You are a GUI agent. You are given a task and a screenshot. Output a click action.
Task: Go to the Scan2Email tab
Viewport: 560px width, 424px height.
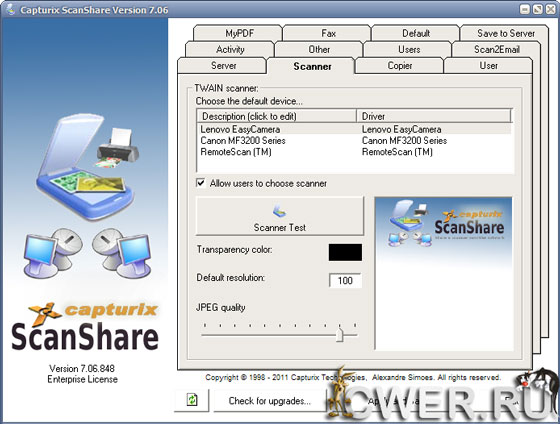[x=496, y=49]
